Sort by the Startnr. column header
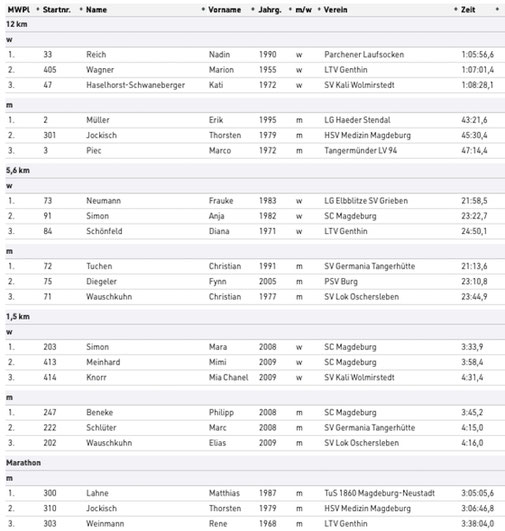Viewport: 505px width, 531px height. (x=57, y=10)
